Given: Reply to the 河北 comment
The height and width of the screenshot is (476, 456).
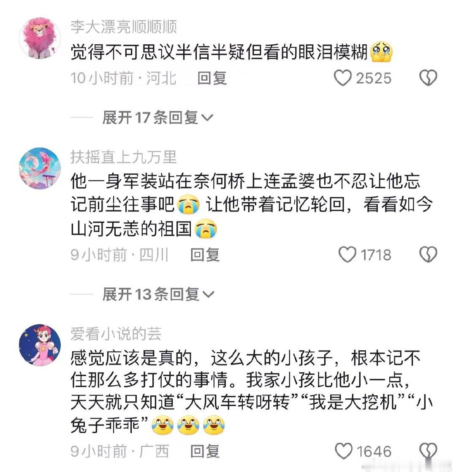Looking at the screenshot, I should (212, 78).
